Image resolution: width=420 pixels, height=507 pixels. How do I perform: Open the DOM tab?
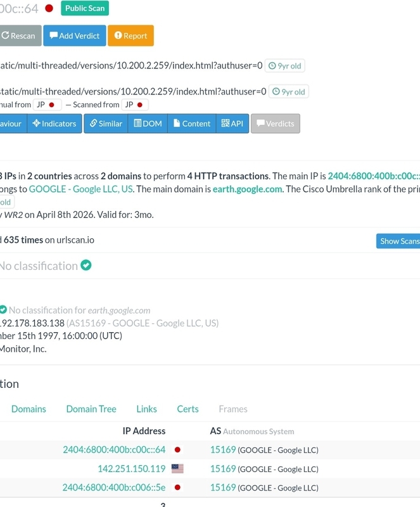(148, 124)
